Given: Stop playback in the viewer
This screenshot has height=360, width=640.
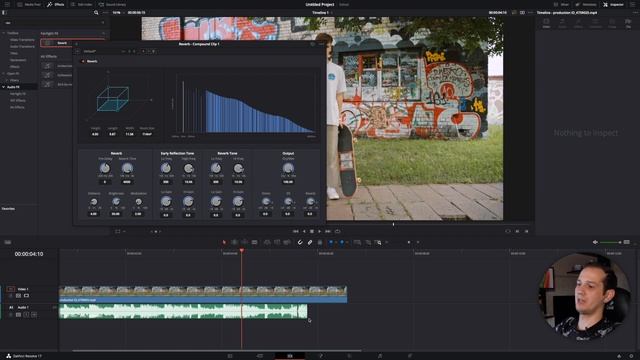Looking at the screenshot, I should tap(312, 231).
